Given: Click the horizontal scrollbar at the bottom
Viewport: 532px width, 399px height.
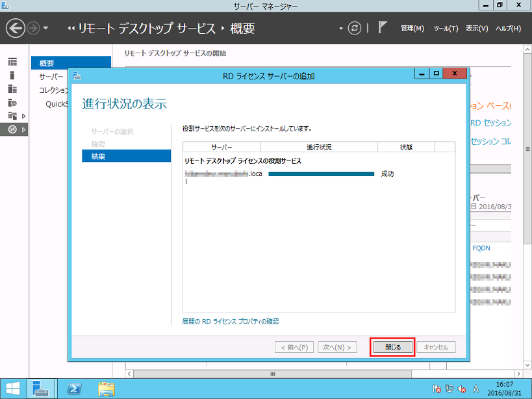Looking at the screenshot, I should click(x=272, y=374).
